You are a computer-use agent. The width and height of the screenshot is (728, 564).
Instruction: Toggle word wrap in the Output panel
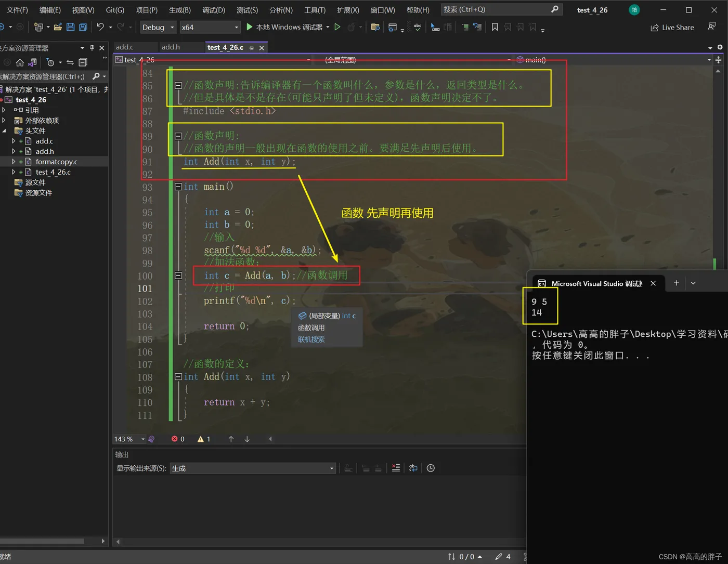click(x=413, y=468)
